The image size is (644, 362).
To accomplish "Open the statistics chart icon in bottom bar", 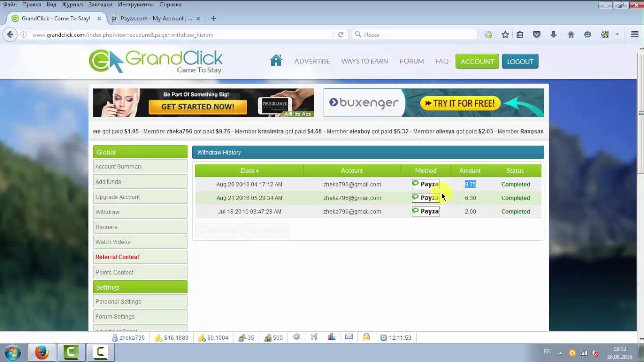I will click(x=331, y=337).
